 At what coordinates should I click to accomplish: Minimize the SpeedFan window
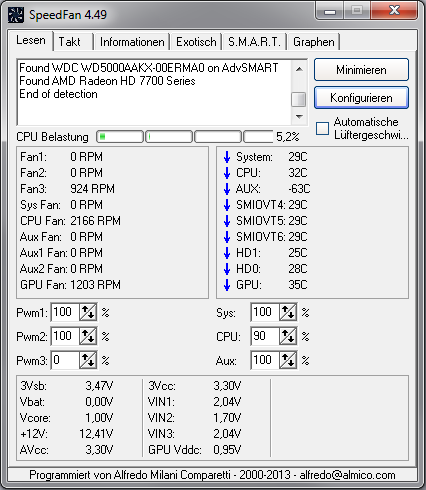(330, 12)
